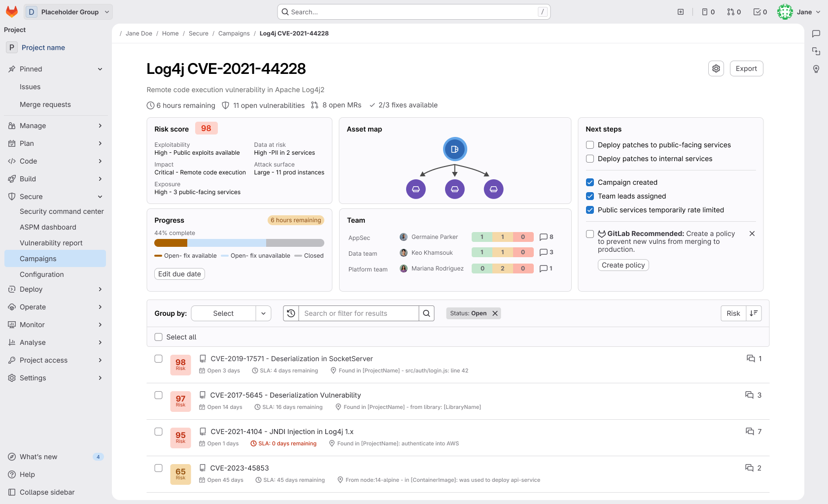828x504 pixels.
Task: Open Vulnerability report
Action: tap(51, 243)
